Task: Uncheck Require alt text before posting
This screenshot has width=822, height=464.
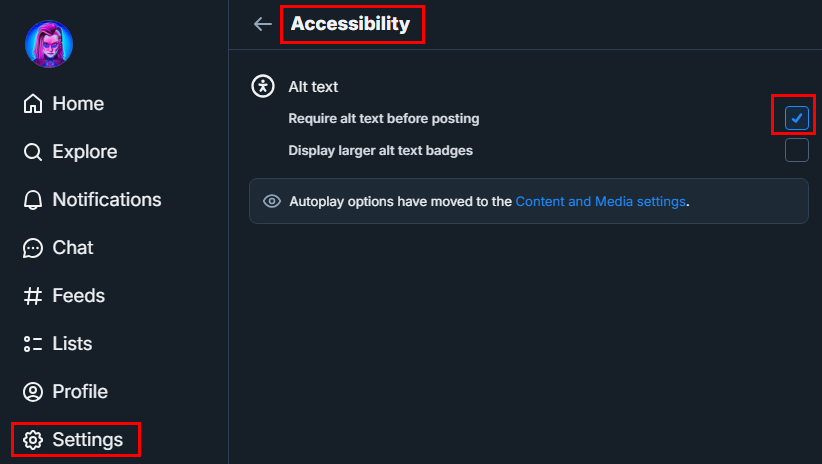Action: point(796,118)
